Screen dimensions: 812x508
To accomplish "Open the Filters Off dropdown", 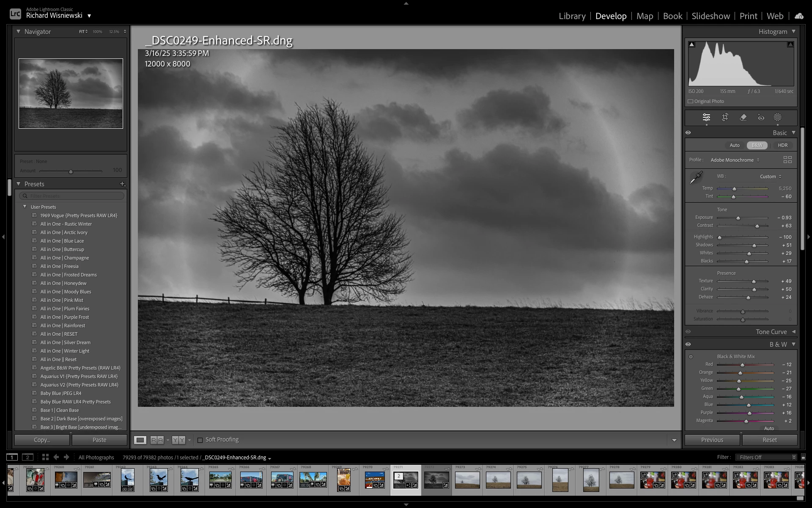I will pyautogui.click(x=765, y=457).
